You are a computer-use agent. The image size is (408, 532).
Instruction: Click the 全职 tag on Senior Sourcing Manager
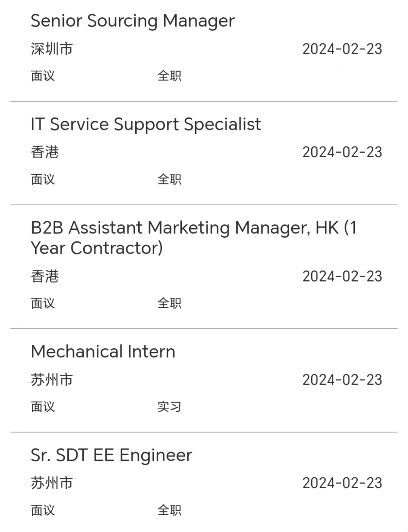coord(169,76)
